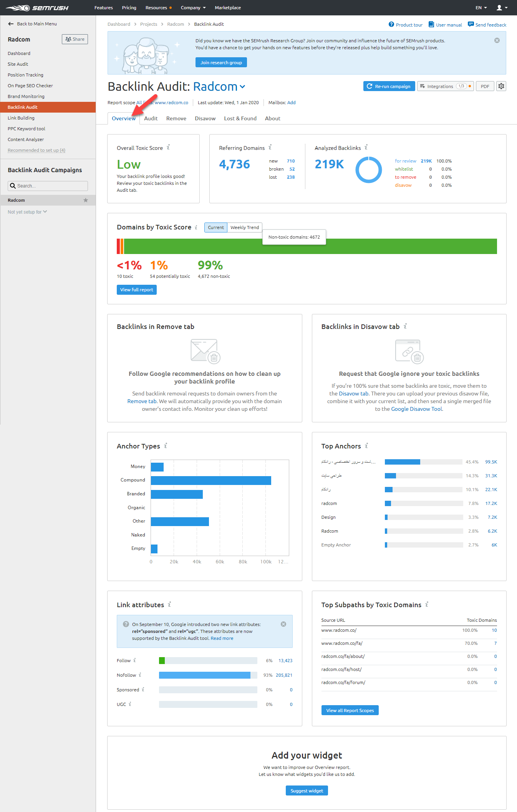
Task: Click the Referring Domains info icon
Action: (x=270, y=147)
